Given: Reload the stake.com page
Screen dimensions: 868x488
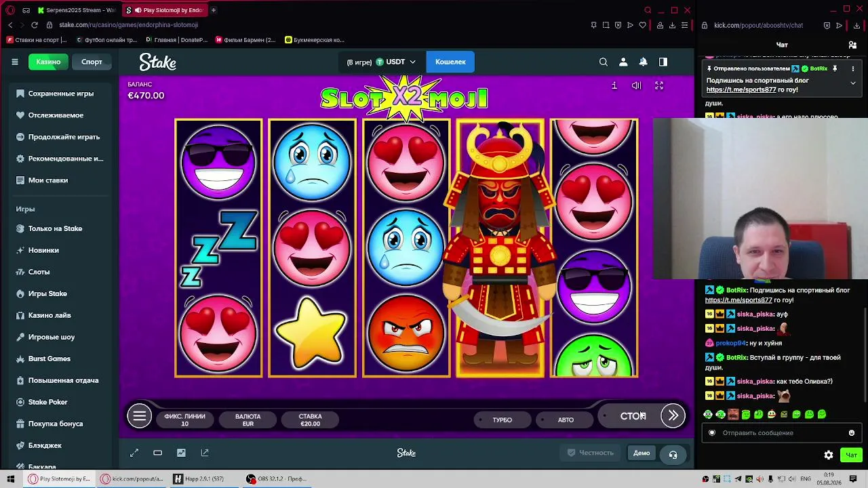Looking at the screenshot, I should click(x=35, y=25).
